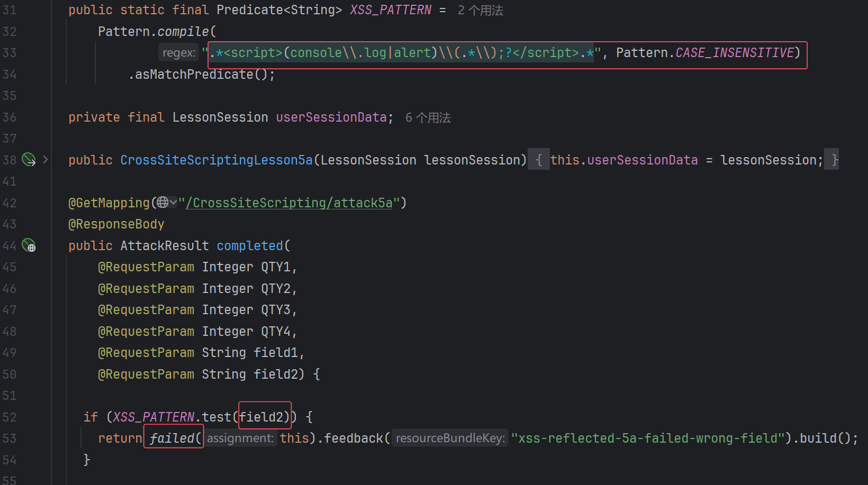The width and height of the screenshot is (868, 485).
Task: Click XSS_PATTERN constant on line 31
Action: coord(391,10)
